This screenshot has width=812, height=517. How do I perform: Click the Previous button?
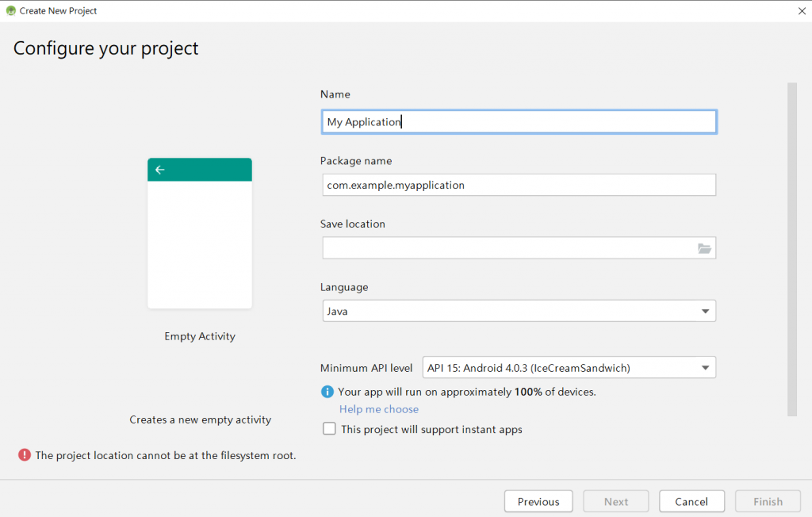(x=538, y=501)
